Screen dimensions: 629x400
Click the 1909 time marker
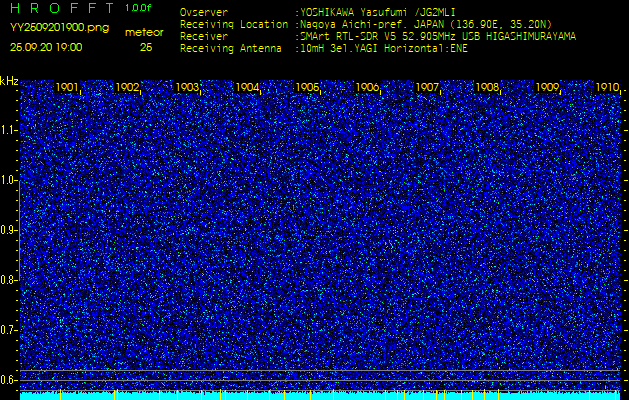coord(548,87)
